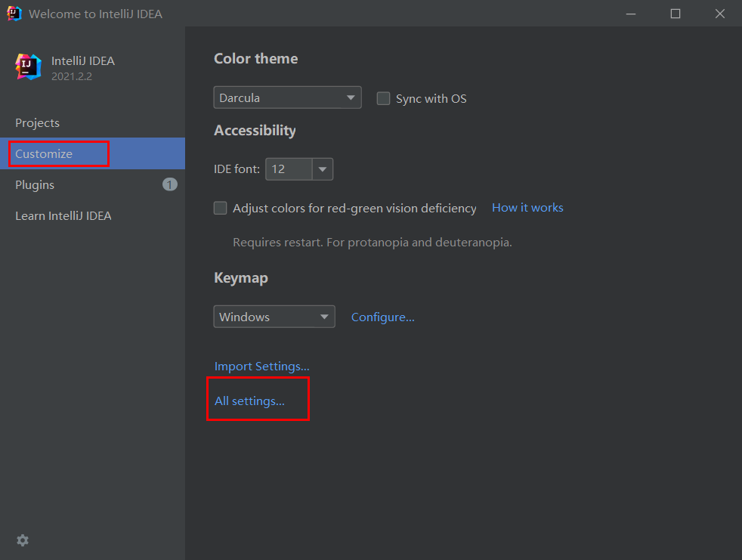Open the Plugins tab
This screenshot has width=742, height=560.
tap(35, 184)
